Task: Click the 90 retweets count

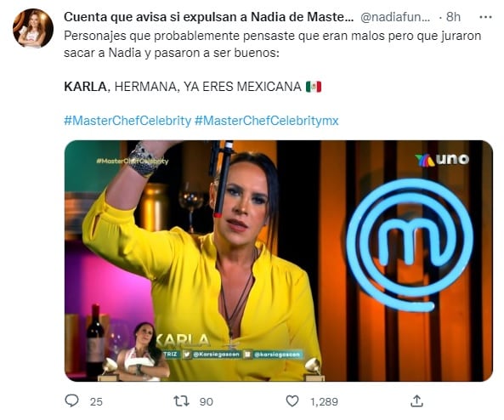Action: point(206,401)
